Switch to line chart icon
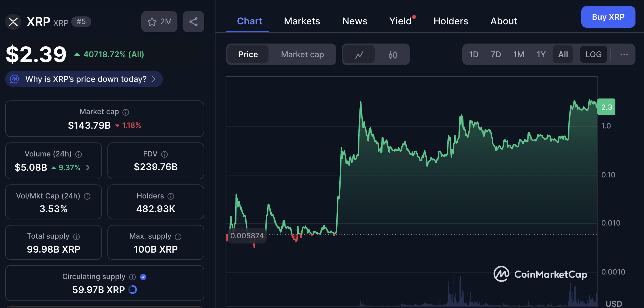The width and height of the screenshot is (644, 308). [x=359, y=55]
